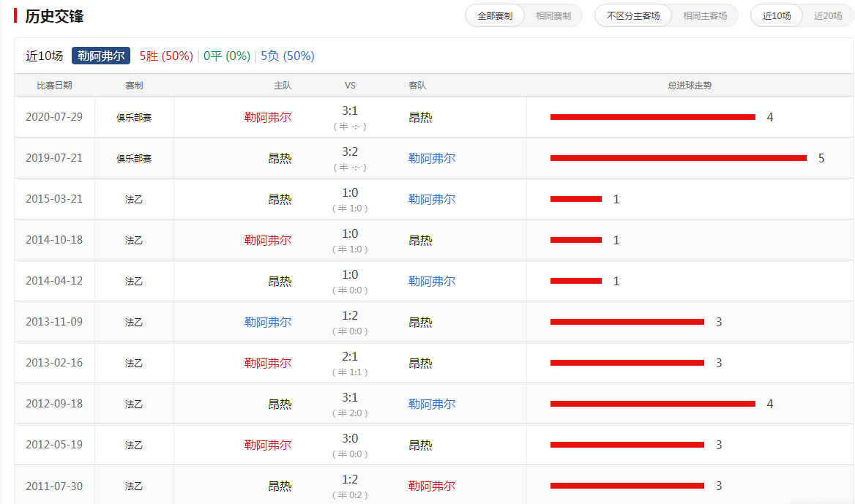Click the 2011-07-30 date cell
This screenshot has height=504, width=855.
click(x=54, y=486)
